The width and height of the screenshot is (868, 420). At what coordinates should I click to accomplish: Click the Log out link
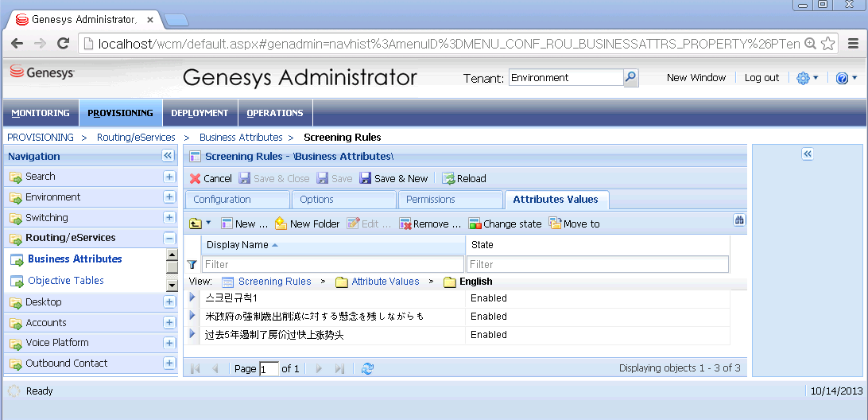pyautogui.click(x=761, y=78)
